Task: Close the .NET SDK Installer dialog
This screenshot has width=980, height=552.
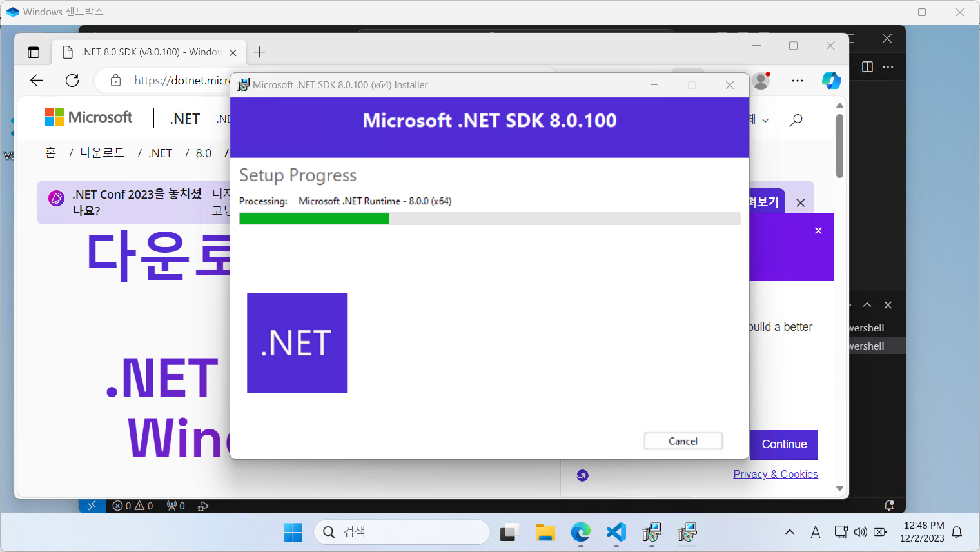Action: [730, 85]
